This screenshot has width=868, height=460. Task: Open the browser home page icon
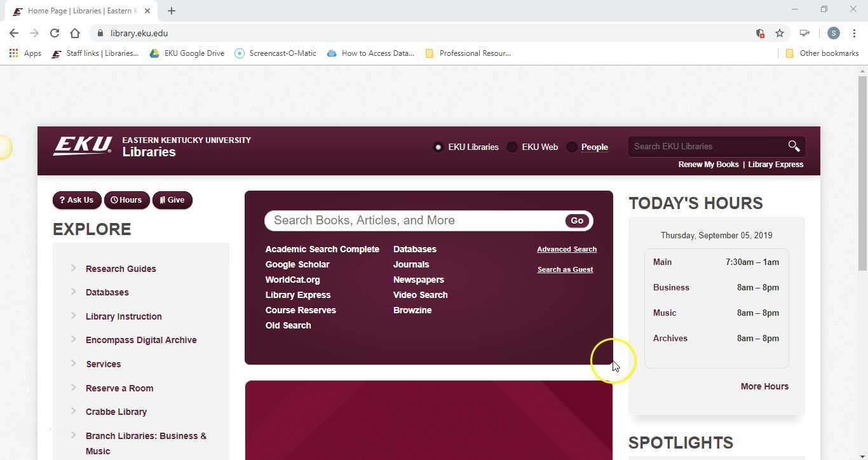pyautogui.click(x=75, y=33)
